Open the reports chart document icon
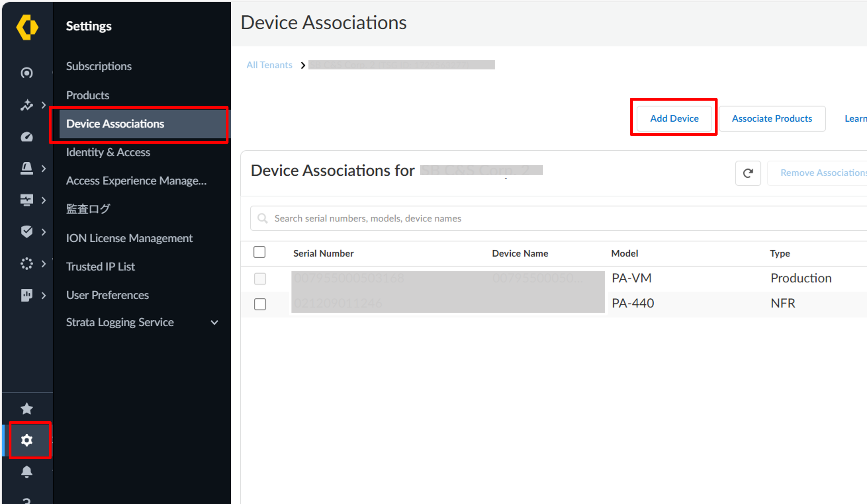Viewport: 867px width, 504px height. pos(27,295)
